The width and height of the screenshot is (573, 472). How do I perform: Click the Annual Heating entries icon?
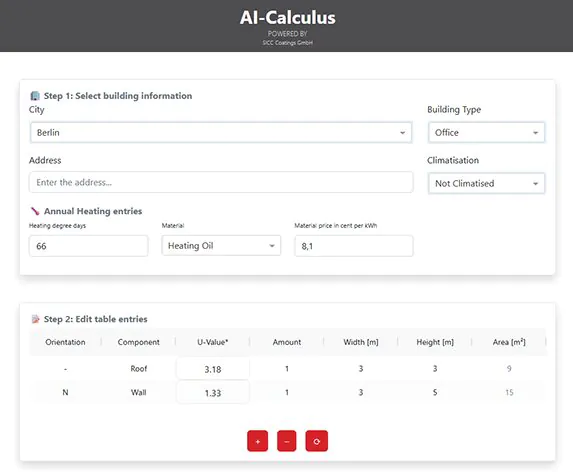[35, 211]
